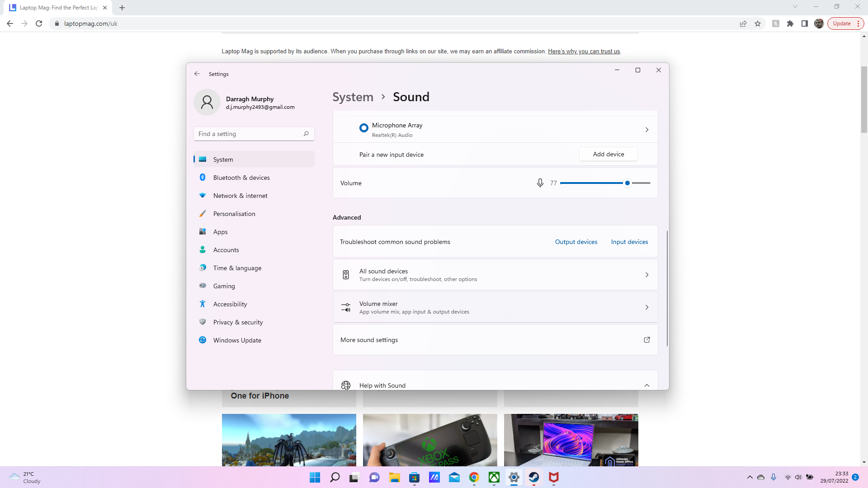Screen dimensions: 868x488
Task: Click the More Sound Settings external link icon
Action: pos(646,340)
